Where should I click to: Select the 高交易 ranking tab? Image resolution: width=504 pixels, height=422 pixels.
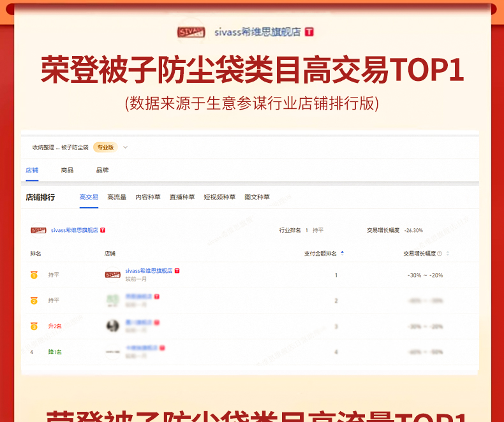coord(89,197)
